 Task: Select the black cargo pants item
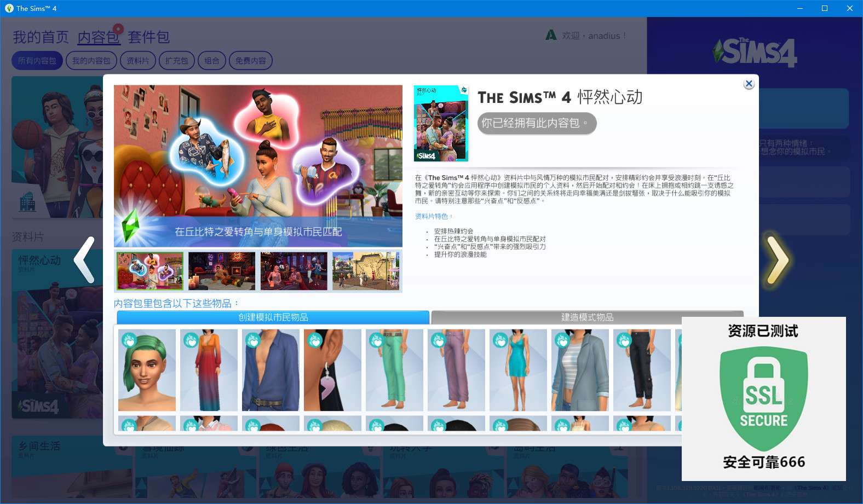point(642,370)
